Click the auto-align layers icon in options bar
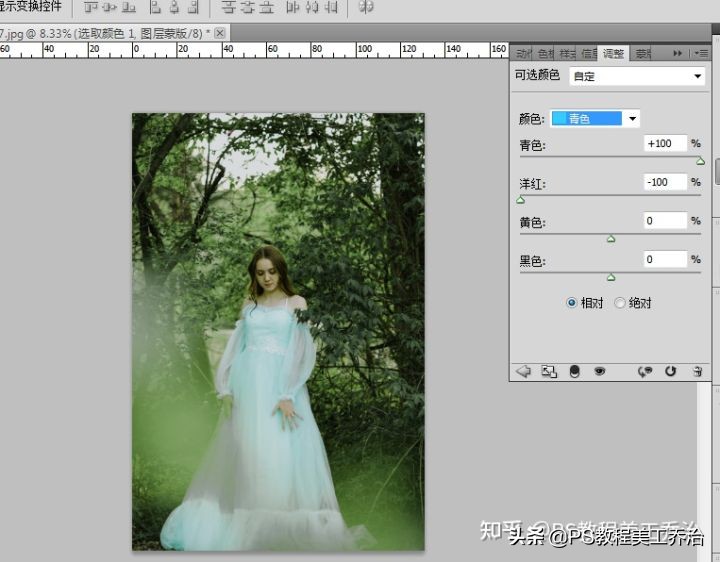The width and height of the screenshot is (720, 562). click(x=366, y=7)
